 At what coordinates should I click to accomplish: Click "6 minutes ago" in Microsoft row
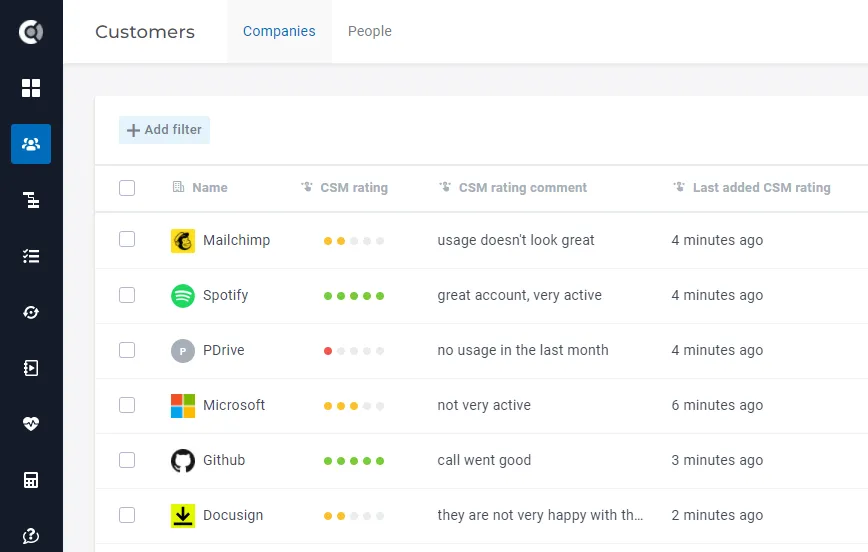tap(717, 405)
